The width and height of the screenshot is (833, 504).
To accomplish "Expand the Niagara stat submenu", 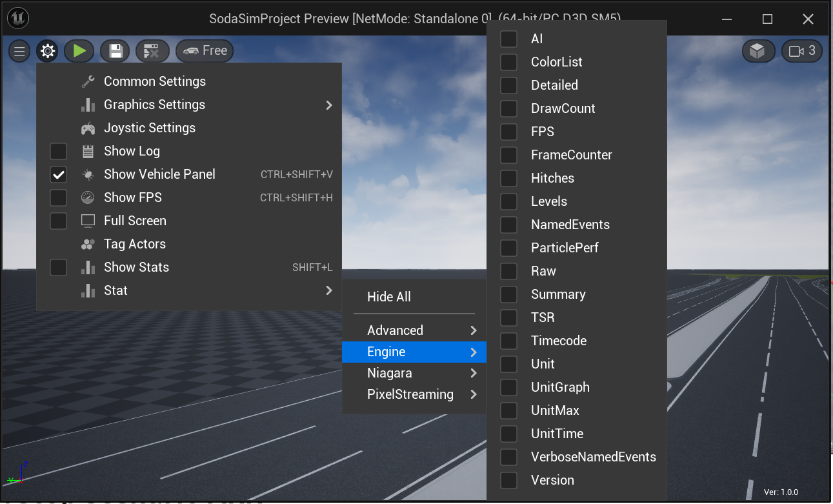I will (414, 373).
